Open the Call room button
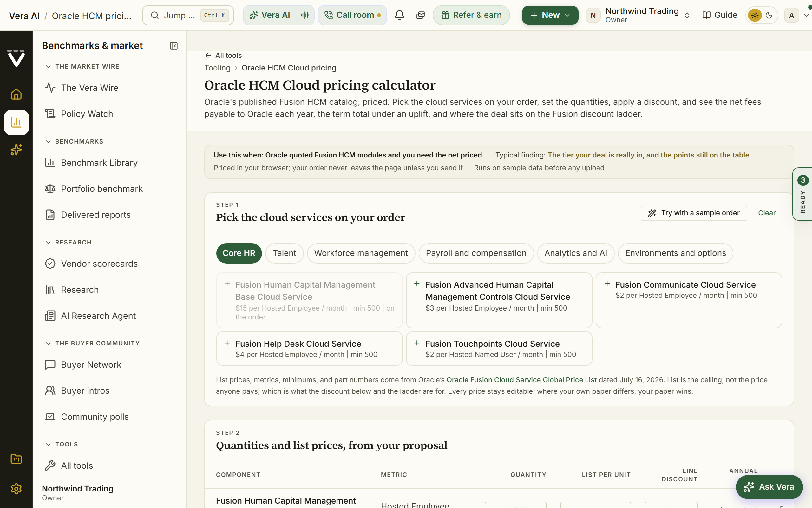The width and height of the screenshot is (812, 508). [352, 15]
